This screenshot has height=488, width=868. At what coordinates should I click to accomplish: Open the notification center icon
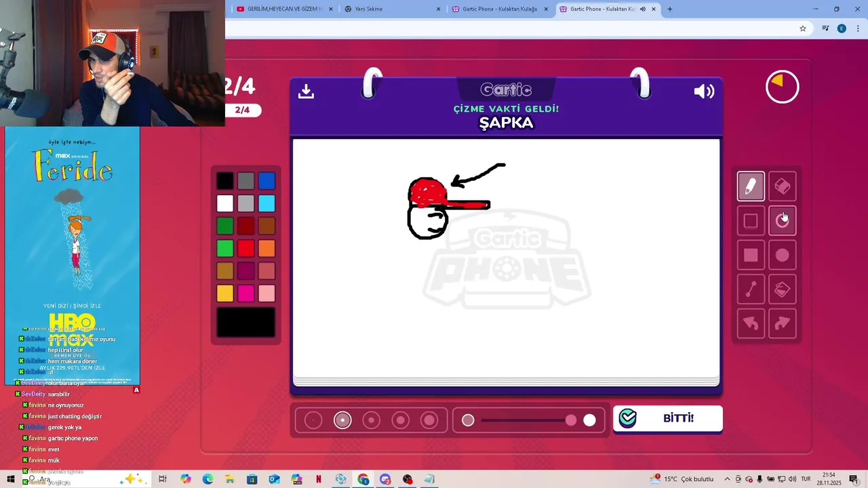click(854, 479)
